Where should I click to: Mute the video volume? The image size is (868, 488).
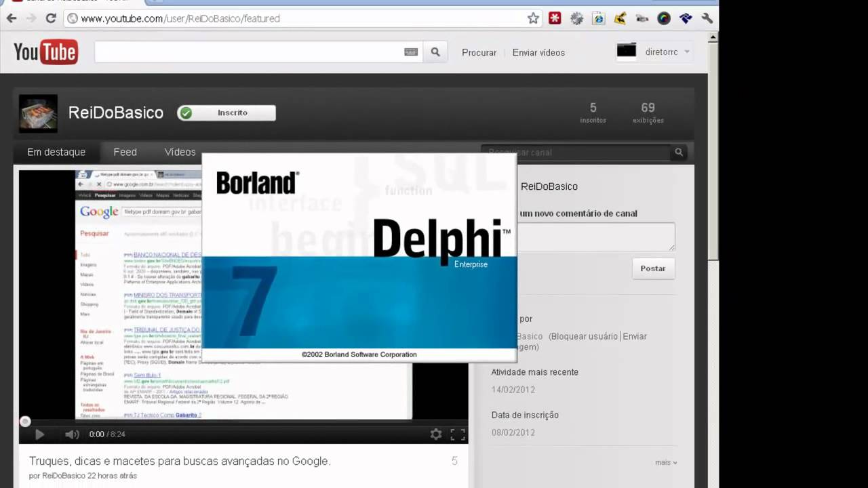(x=72, y=434)
